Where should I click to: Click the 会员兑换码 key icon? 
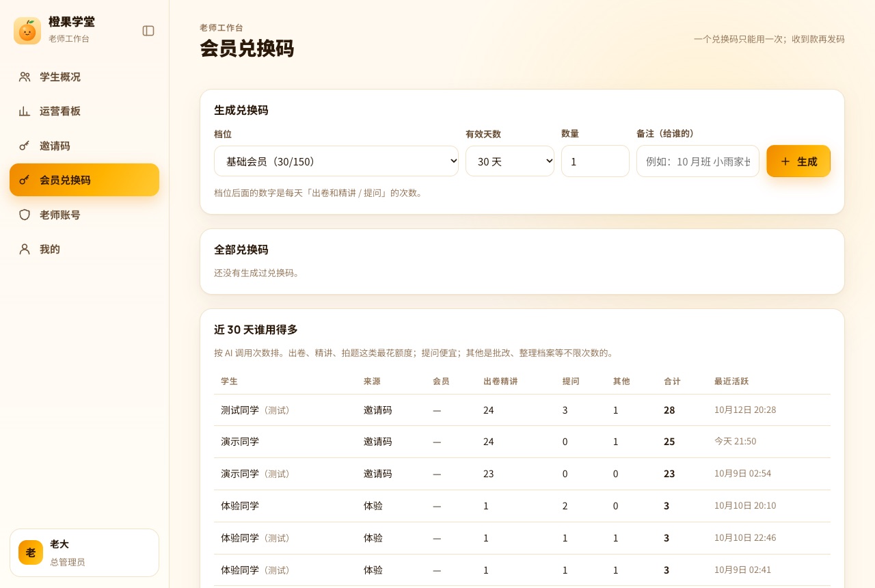(x=25, y=180)
